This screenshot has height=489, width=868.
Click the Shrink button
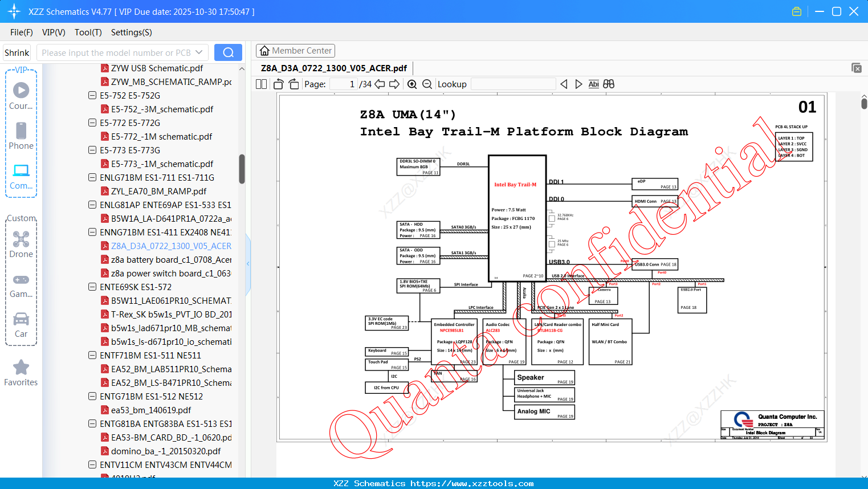tap(17, 53)
